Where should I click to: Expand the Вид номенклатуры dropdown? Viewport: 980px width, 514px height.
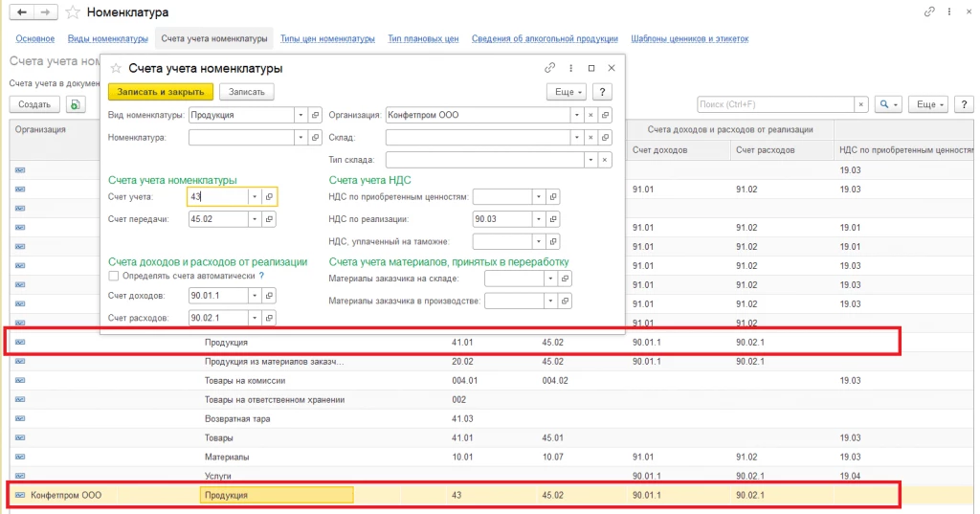coord(301,115)
